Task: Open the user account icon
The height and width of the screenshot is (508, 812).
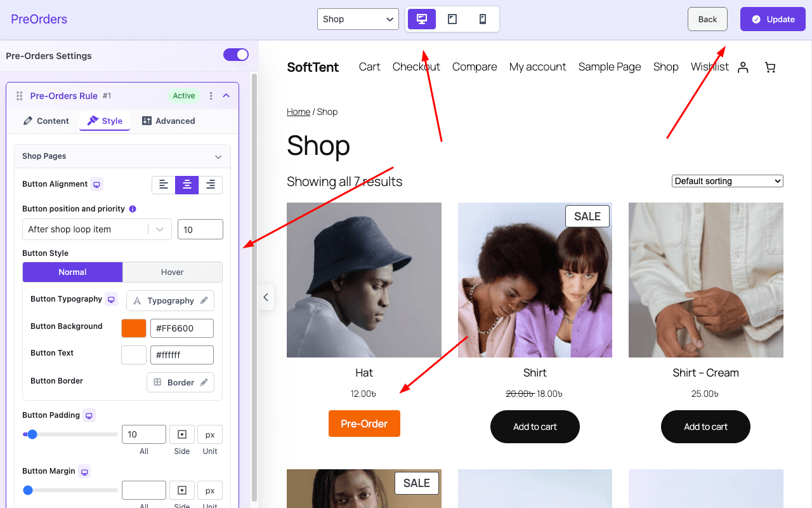Action: tap(743, 67)
